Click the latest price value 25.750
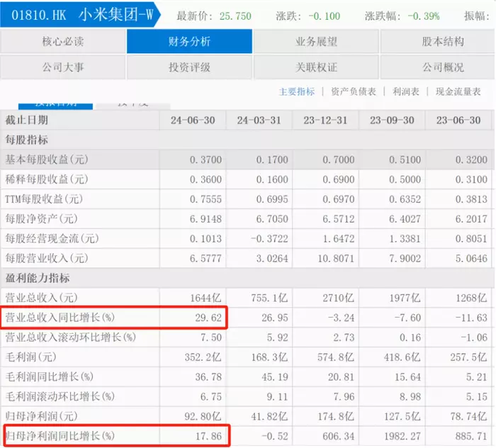This screenshot has width=496, height=448. 234,16
